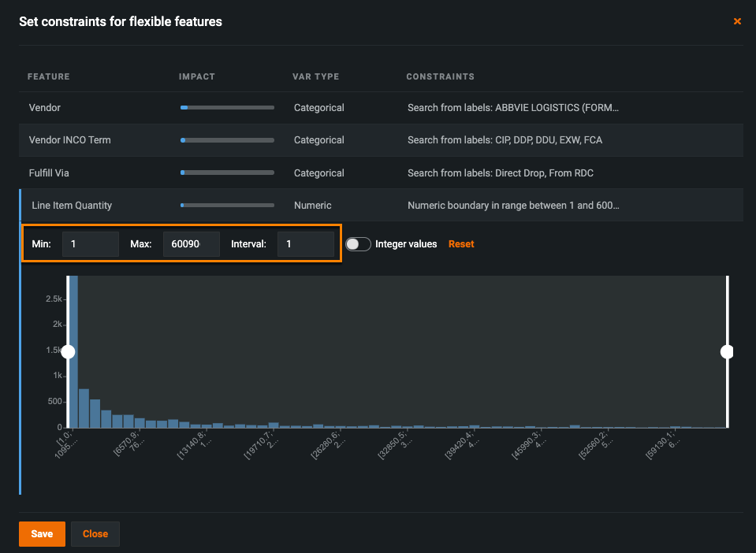Image resolution: width=756 pixels, height=553 pixels.
Task: Click the left histogram range handle
Action: coord(68,351)
